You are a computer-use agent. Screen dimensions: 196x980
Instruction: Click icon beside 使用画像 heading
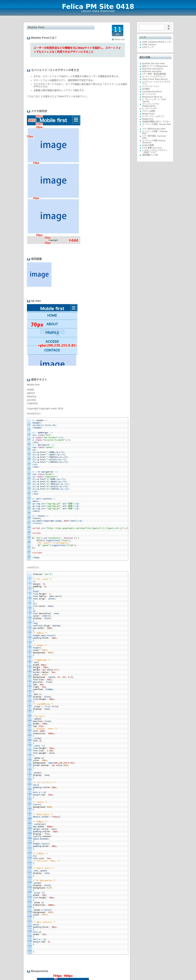[29, 259]
